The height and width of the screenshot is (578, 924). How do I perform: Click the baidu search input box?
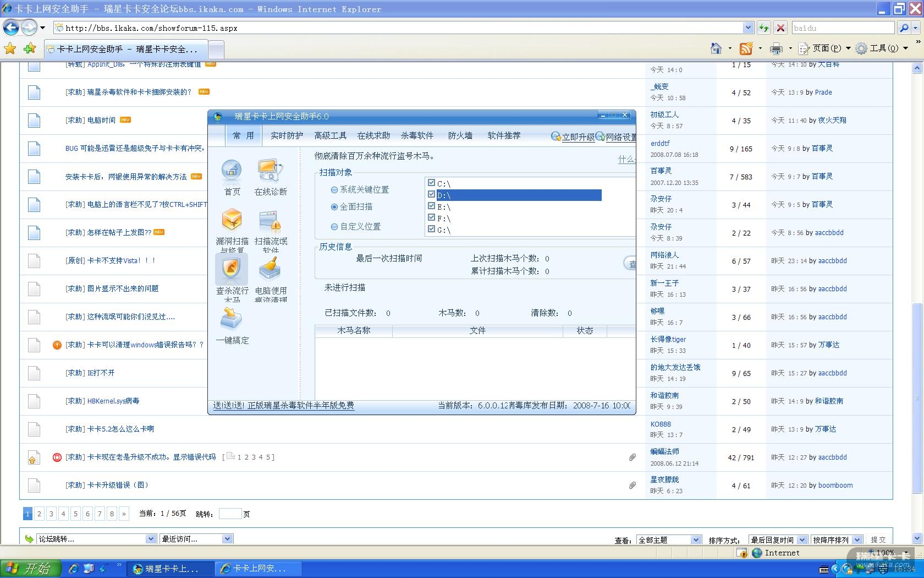point(843,28)
